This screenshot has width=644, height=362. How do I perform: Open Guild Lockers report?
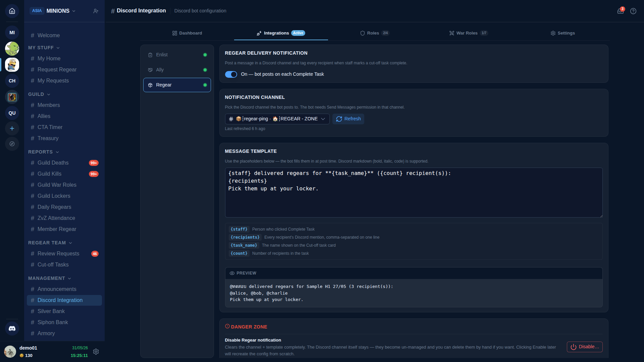click(64, 196)
